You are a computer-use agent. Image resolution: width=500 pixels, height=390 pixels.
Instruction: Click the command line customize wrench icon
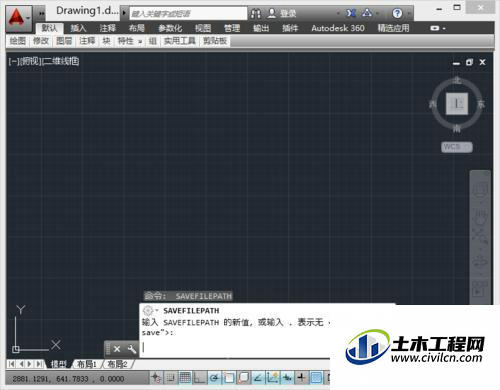[132, 349]
